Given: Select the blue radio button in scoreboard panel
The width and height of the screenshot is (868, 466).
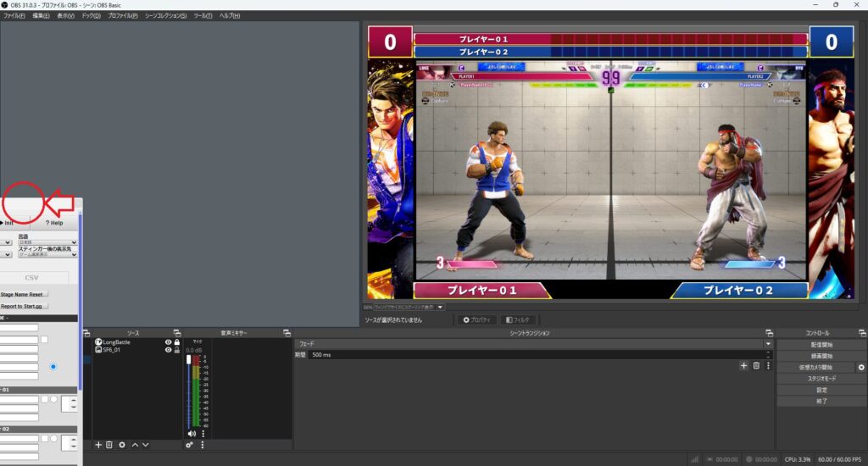Looking at the screenshot, I should click(x=53, y=366).
